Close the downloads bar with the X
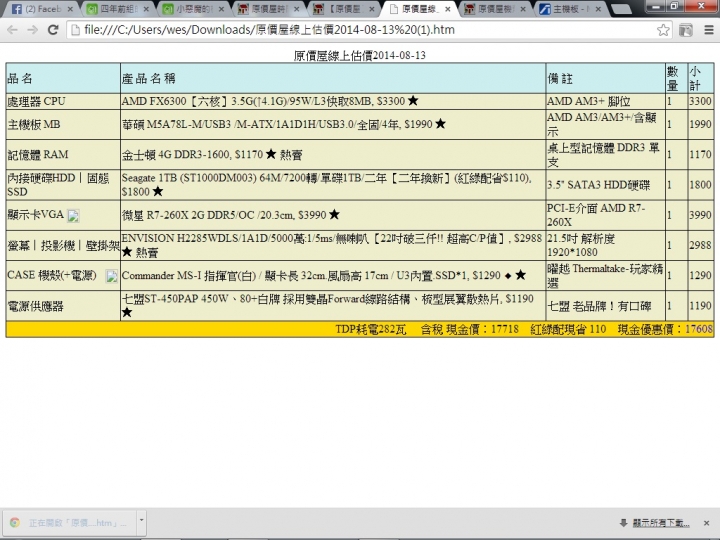This screenshot has height=540, width=720. pyautogui.click(x=706, y=523)
